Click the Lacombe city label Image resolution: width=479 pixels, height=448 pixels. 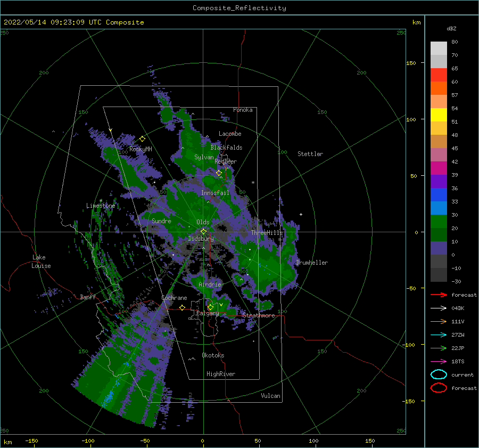click(230, 134)
